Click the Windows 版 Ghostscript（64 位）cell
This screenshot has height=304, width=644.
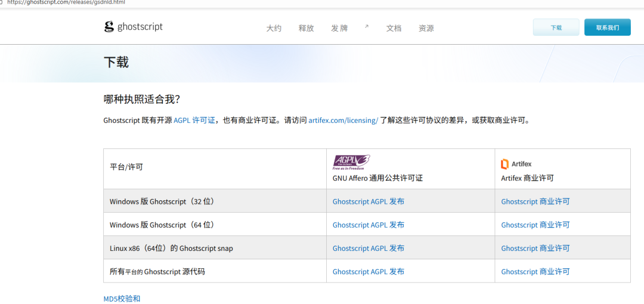(215, 224)
